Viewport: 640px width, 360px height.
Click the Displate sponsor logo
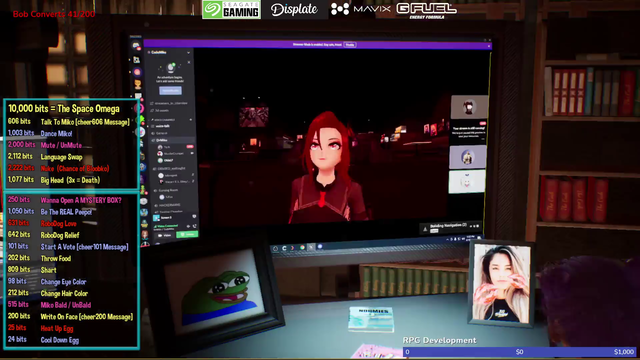tap(294, 9)
